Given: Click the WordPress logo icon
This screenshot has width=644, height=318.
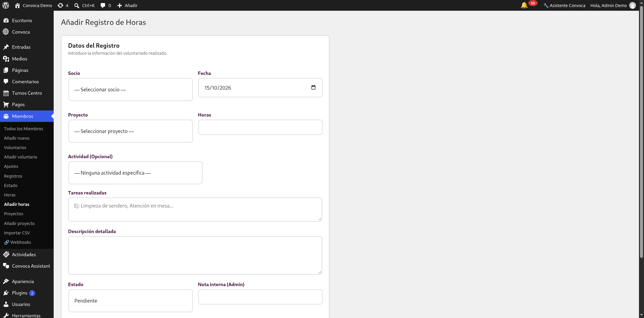Looking at the screenshot, I should pos(6,5).
